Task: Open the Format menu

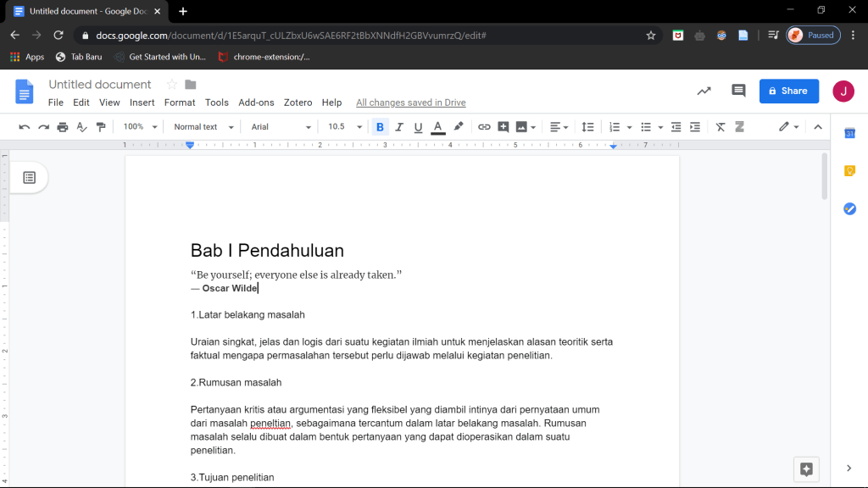Action: pos(180,103)
